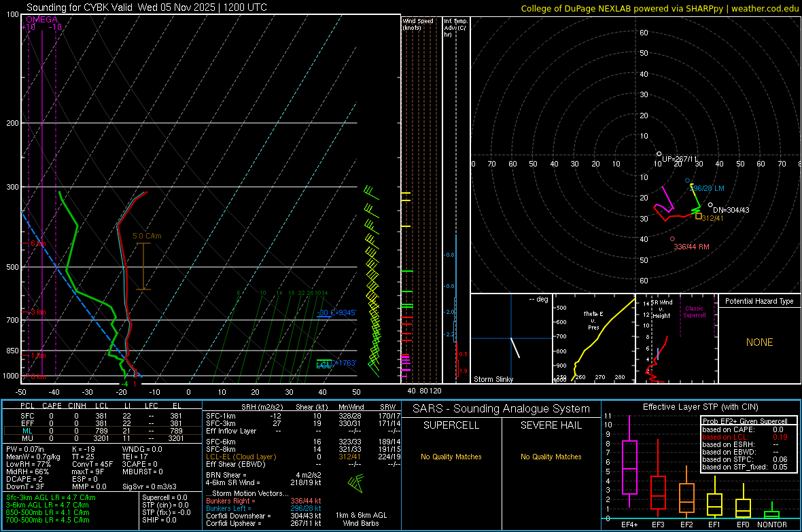Image resolution: width=802 pixels, height=532 pixels.
Task: Click the '3 km' height marker
Action: [37, 312]
